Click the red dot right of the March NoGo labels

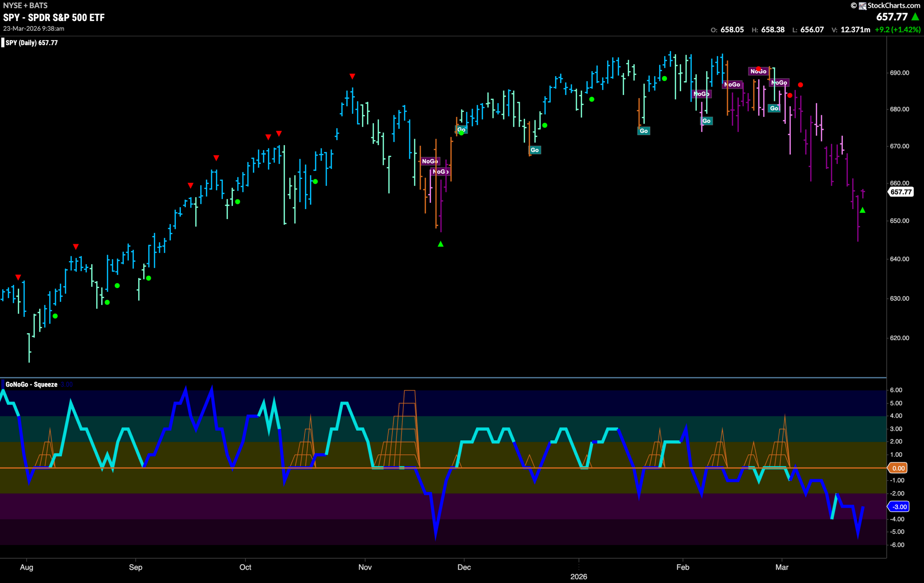coord(800,85)
